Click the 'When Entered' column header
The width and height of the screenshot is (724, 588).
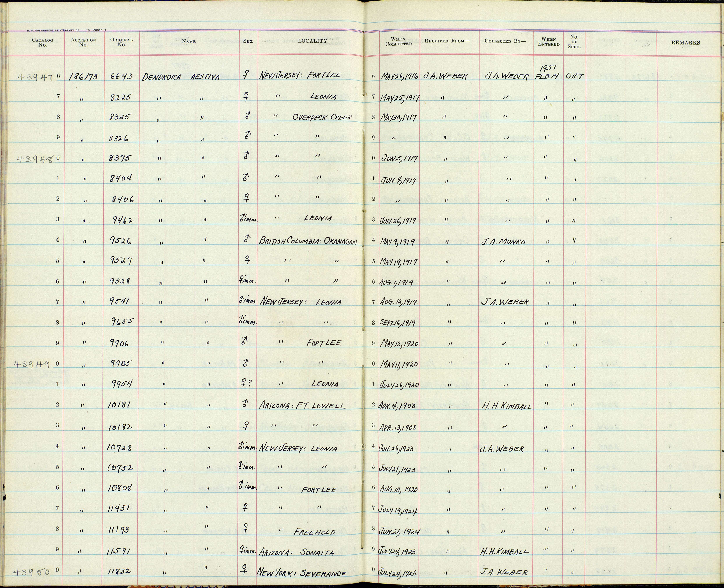[549, 42]
